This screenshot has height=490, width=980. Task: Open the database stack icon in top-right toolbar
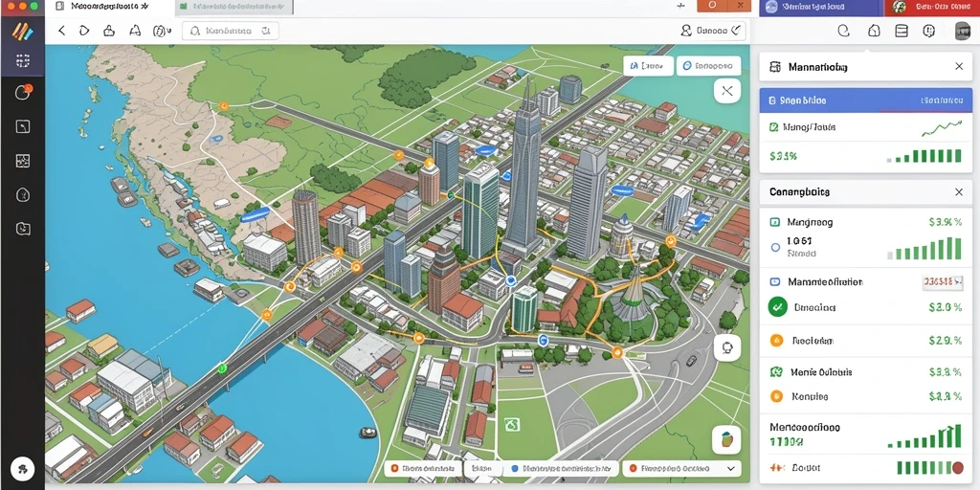(x=902, y=31)
